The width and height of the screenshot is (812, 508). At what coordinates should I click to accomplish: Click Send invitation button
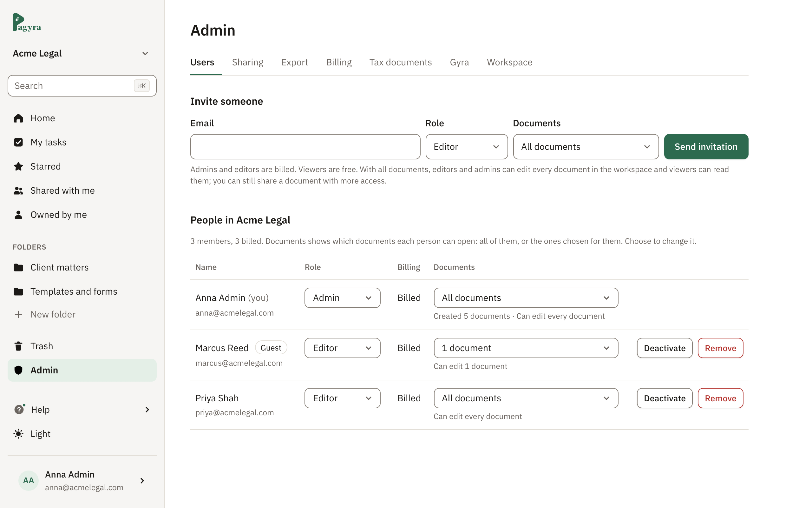point(706,147)
